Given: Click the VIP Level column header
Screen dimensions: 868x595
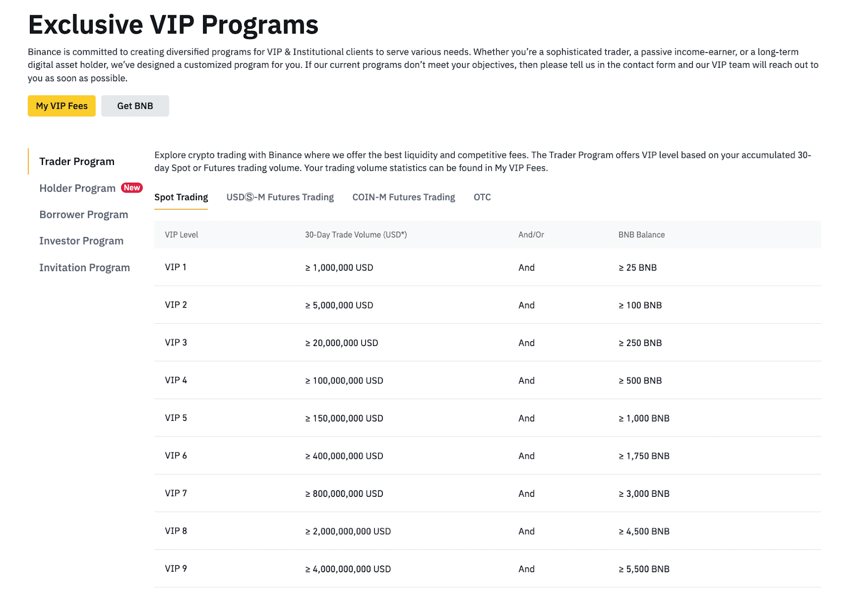Looking at the screenshot, I should pyautogui.click(x=181, y=234).
